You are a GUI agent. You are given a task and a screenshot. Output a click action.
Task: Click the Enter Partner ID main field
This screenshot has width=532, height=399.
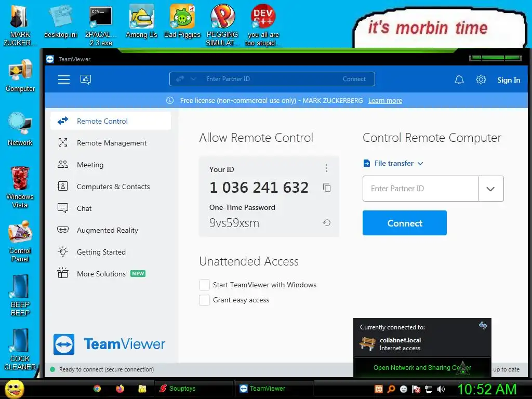coord(420,189)
